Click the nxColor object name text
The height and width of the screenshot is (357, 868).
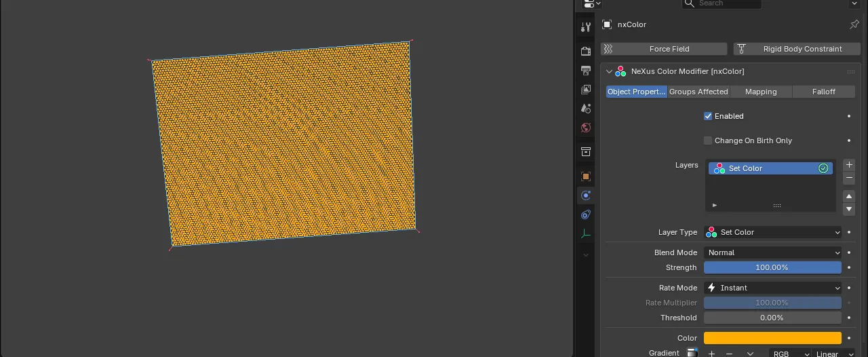pos(632,24)
